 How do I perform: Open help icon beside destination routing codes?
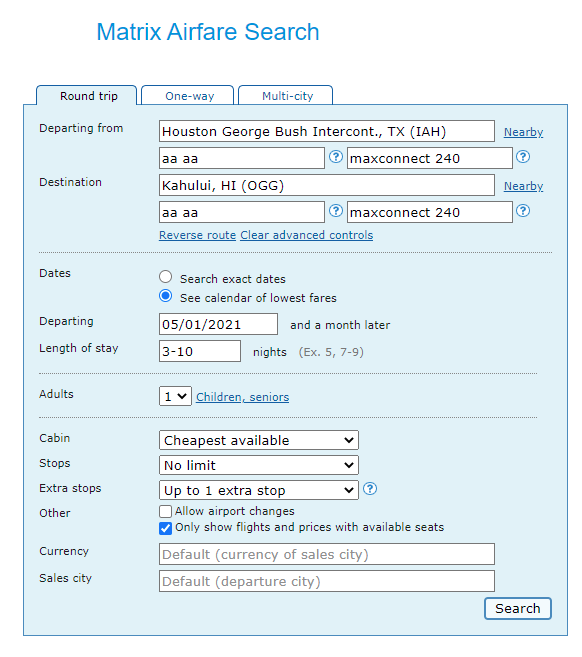(335, 210)
